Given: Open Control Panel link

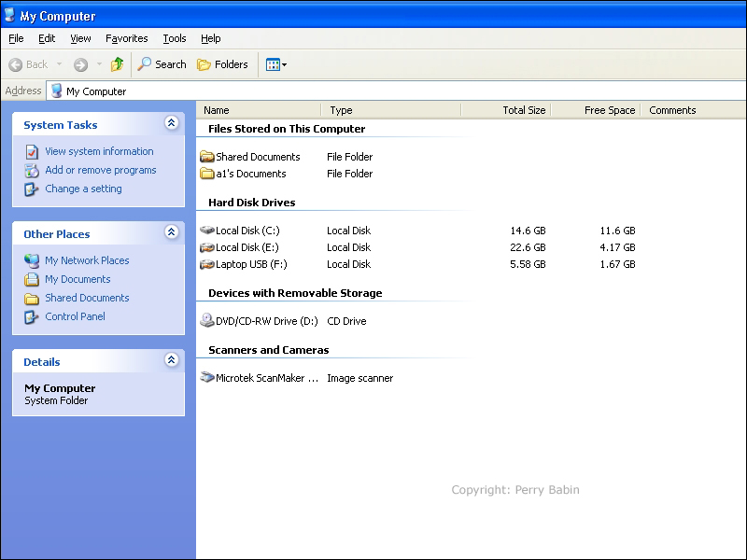Looking at the screenshot, I should pyautogui.click(x=75, y=316).
